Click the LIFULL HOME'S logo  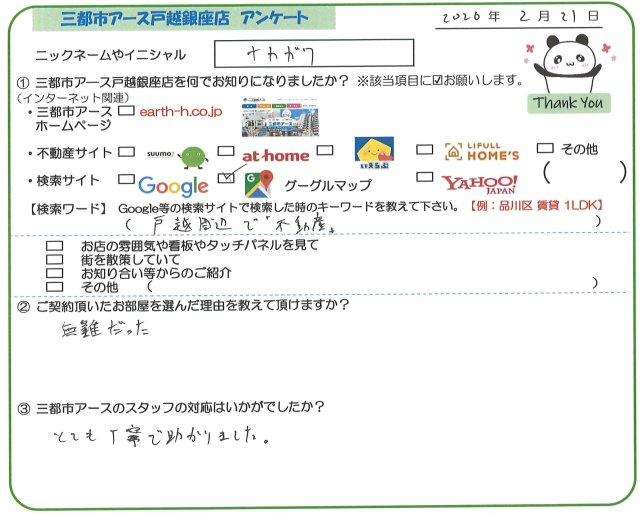[482, 151]
